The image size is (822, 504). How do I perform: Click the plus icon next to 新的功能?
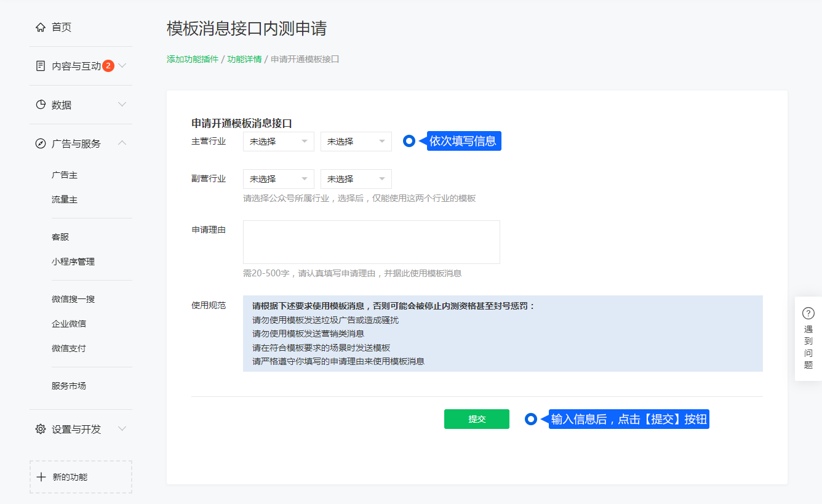point(41,477)
